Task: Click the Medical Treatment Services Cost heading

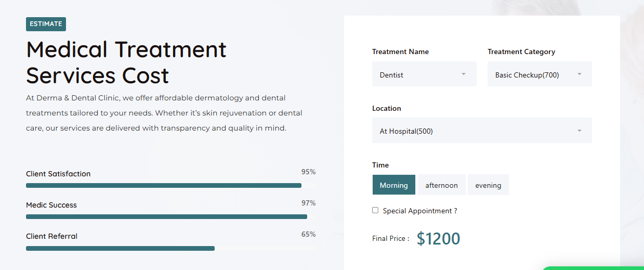Action: 126,62
